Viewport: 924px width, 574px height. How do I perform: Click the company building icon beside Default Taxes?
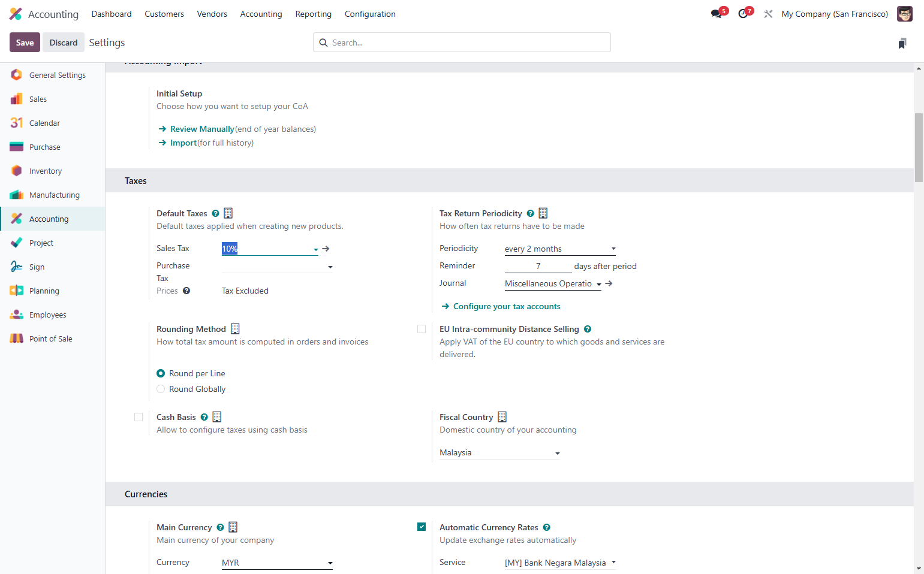pos(228,213)
